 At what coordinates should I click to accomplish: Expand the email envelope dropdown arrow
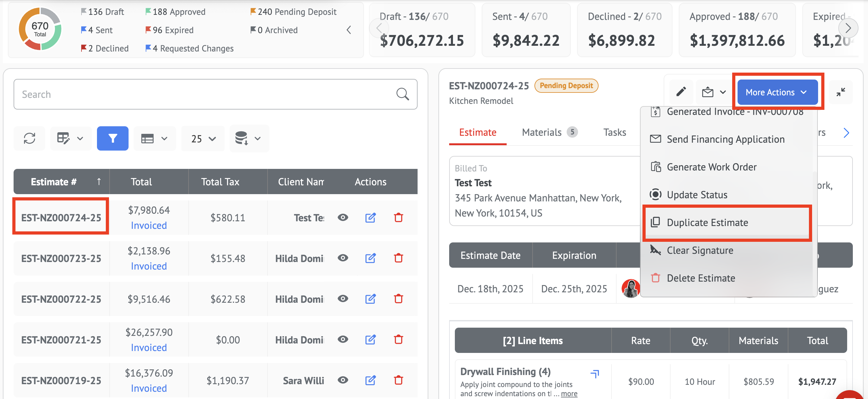click(x=723, y=92)
